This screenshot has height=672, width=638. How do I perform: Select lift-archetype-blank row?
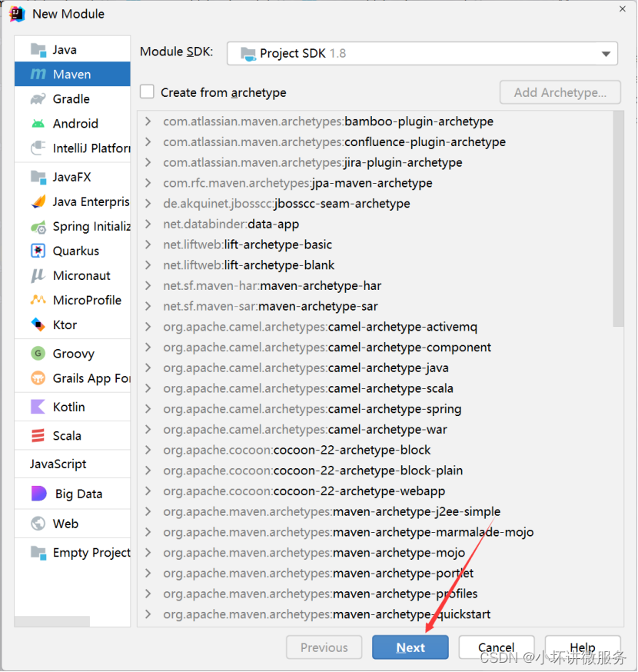(375, 265)
